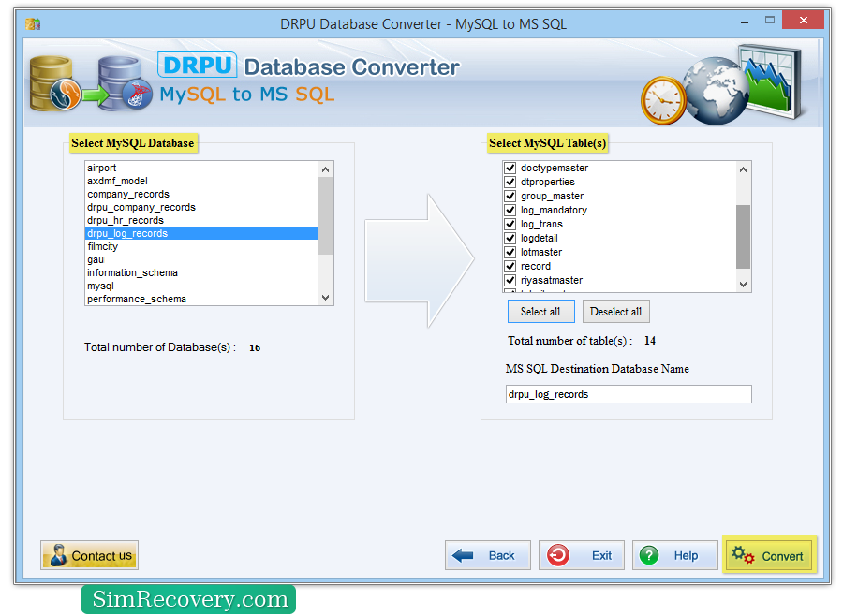Click the MS SQL destination database name field
This screenshot has width=843, height=616.
[x=629, y=394]
